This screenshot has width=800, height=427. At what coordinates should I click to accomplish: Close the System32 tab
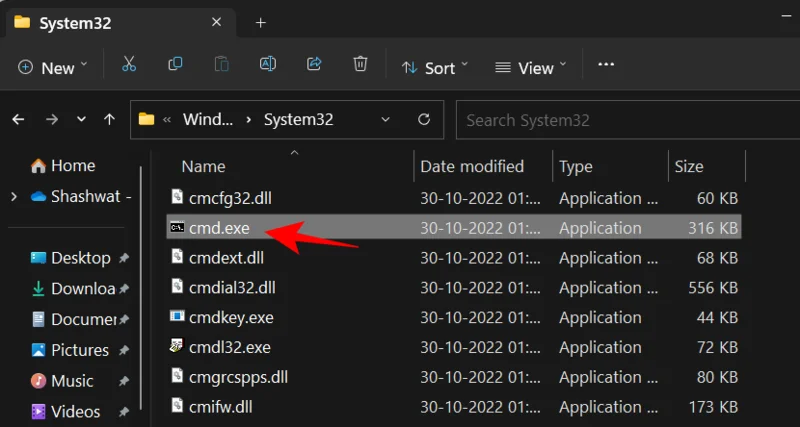[x=216, y=22]
